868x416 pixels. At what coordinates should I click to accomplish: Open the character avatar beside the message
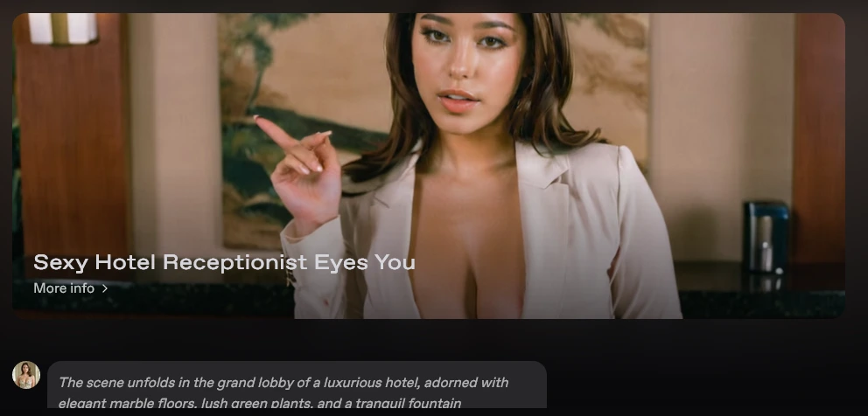point(26,375)
